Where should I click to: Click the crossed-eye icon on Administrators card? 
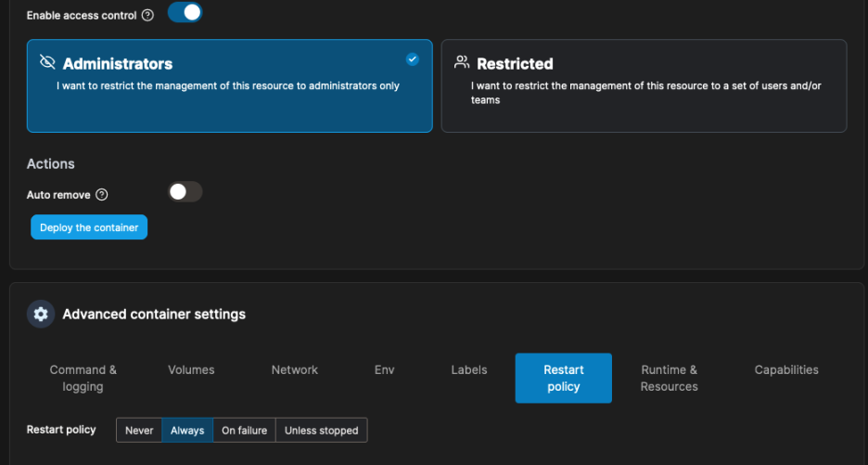(x=47, y=62)
